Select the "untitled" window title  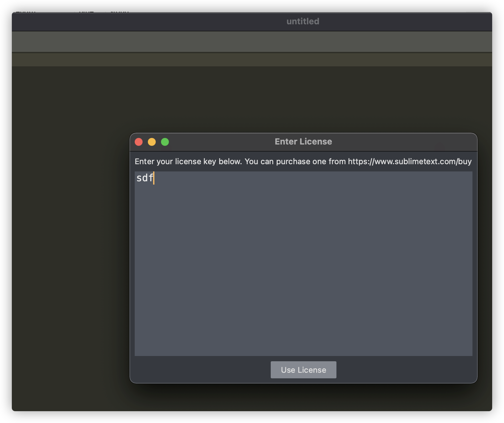point(302,21)
